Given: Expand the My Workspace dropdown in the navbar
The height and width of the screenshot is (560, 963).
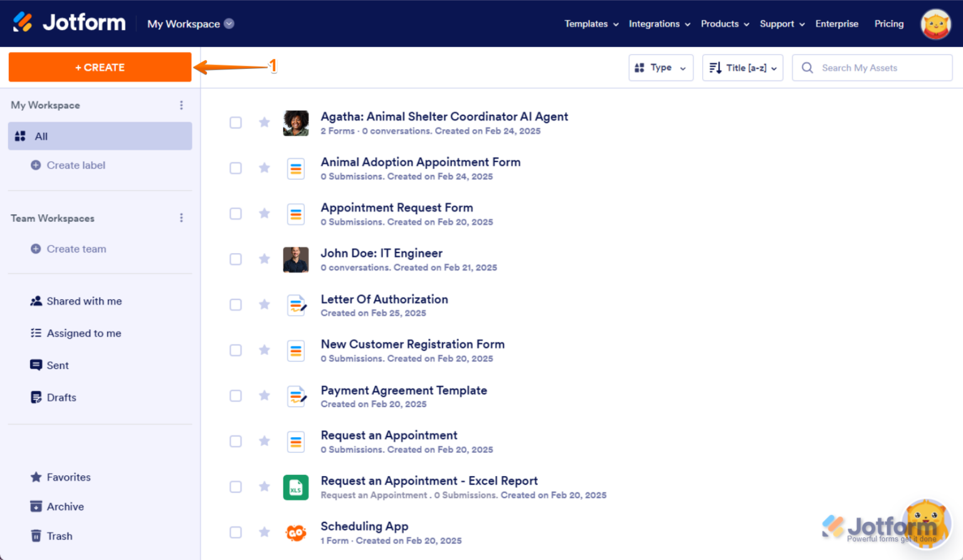Looking at the screenshot, I should tap(228, 23).
